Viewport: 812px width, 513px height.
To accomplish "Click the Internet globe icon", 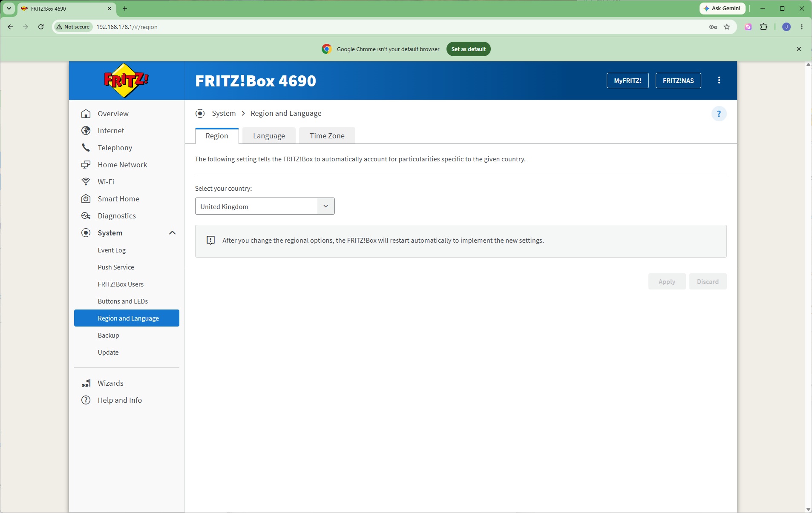I will (86, 131).
